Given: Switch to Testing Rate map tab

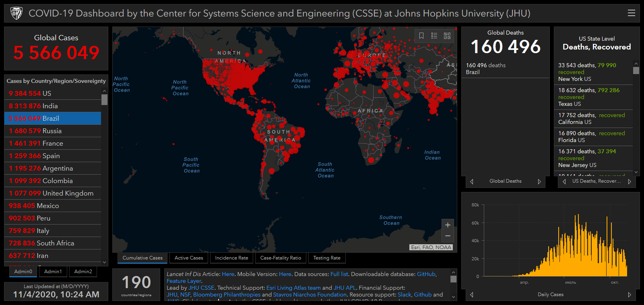Looking at the screenshot, I should click(x=327, y=258).
